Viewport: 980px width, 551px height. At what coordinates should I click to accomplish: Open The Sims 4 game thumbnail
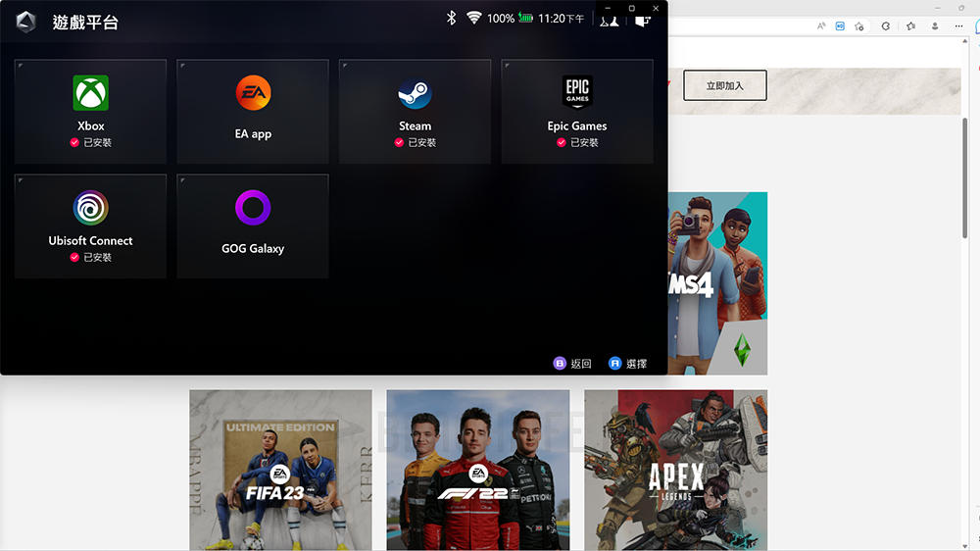[x=717, y=283]
